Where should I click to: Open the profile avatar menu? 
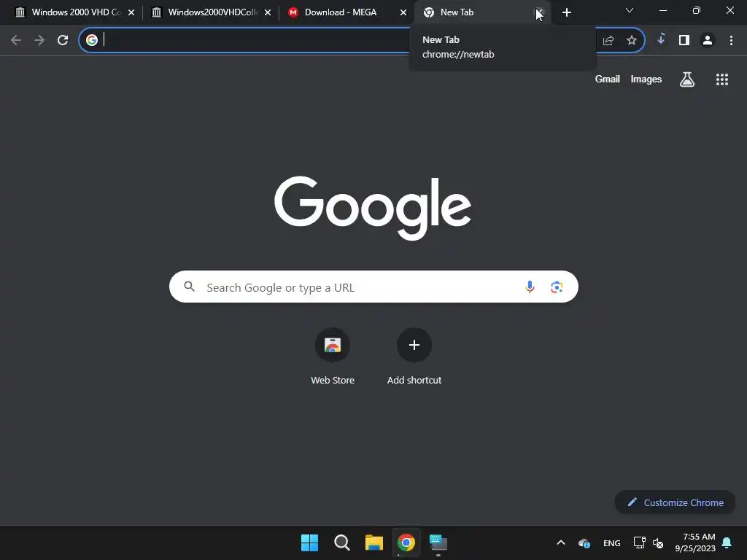(x=708, y=41)
